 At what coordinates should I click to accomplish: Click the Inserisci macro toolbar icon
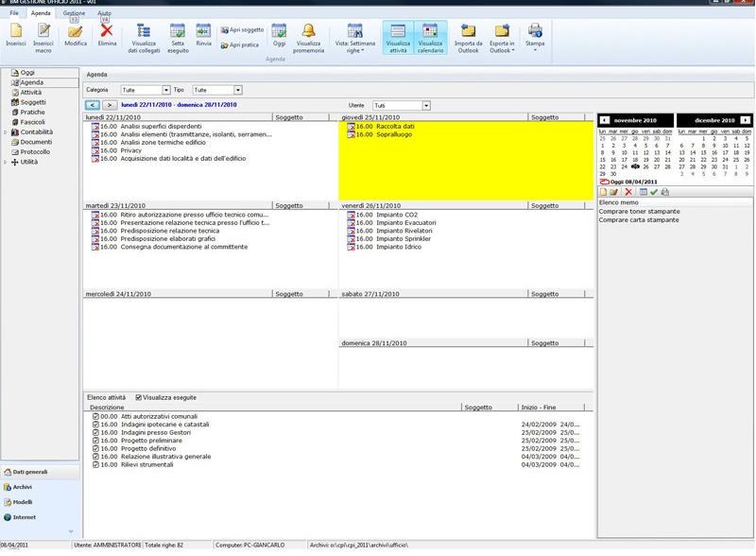tap(43, 35)
